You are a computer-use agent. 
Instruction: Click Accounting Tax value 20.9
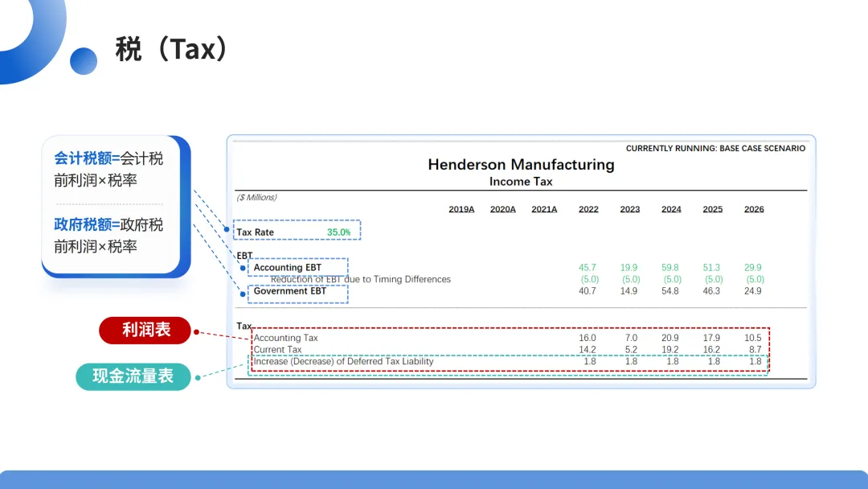(x=669, y=338)
